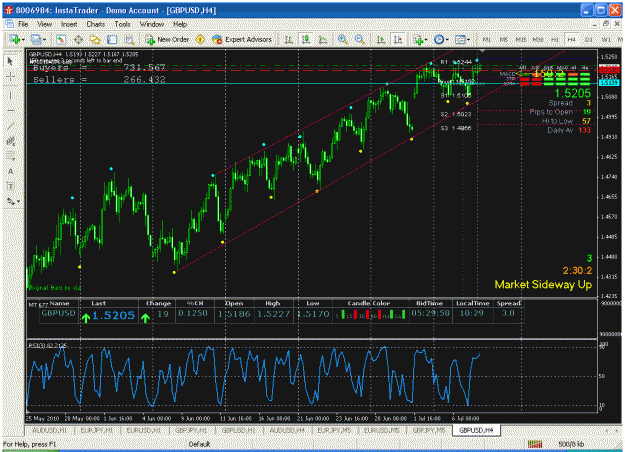Switch timeframe to M30
Screen dimensions: 625x452
(x=538, y=39)
